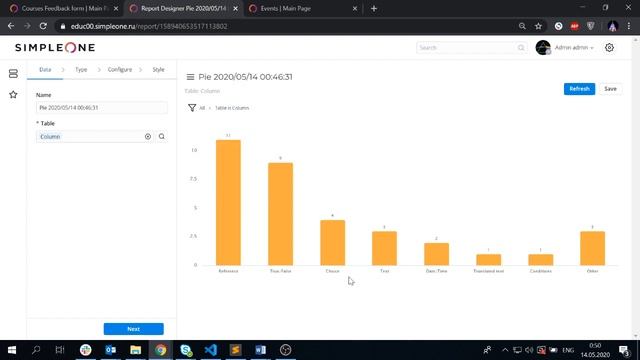Image resolution: width=640 pixels, height=360 pixels.
Task: Click the admin user avatar
Action: (543, 48)
